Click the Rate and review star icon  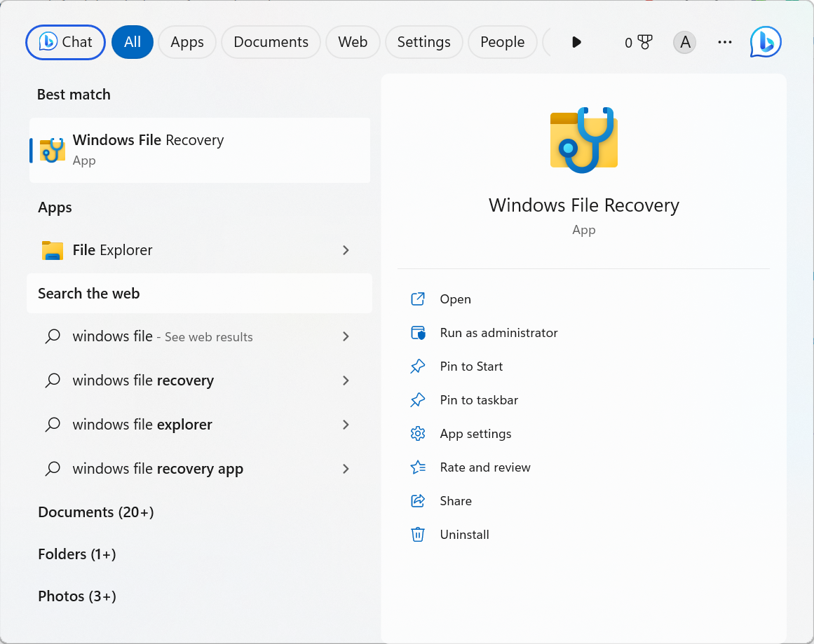tap(418, 467)
